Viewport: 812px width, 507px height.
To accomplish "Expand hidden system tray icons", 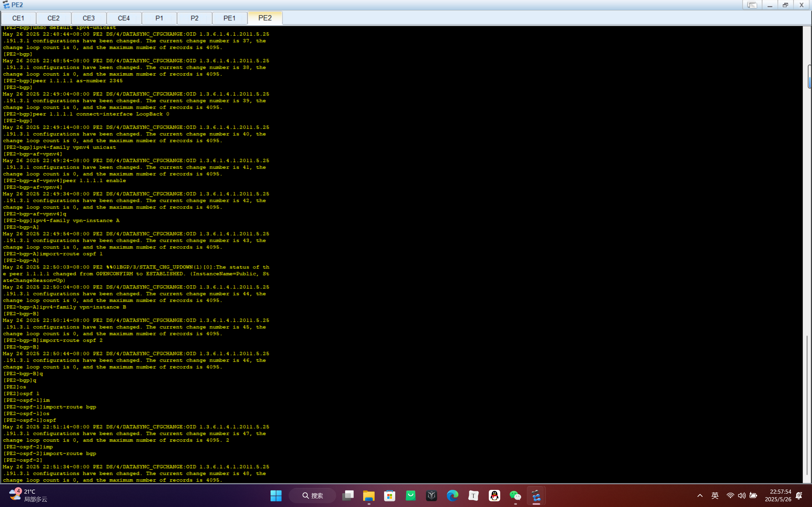I will tap(700, 496).
